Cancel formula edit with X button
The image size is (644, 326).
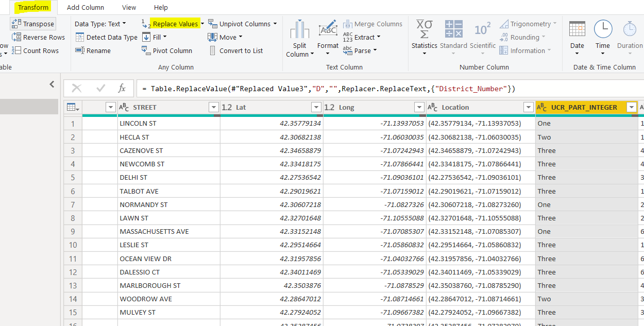point(77,89)
